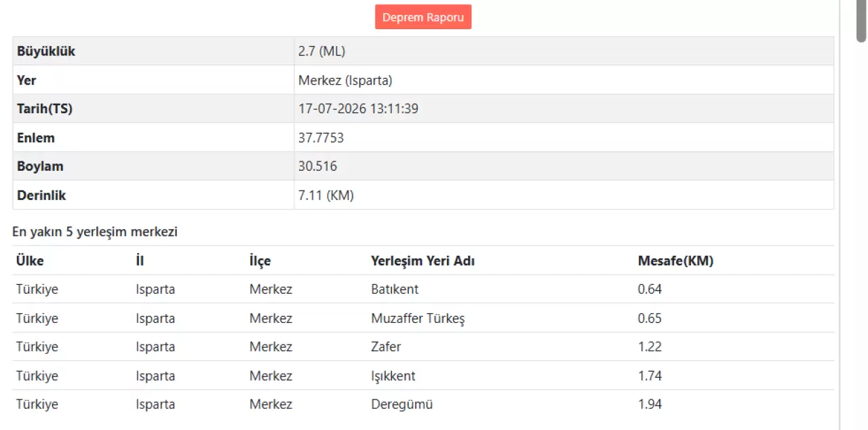The height and width of the screenshot is (430, 868).
Task: Select the Muzaffer Türkeş settlement entry
Action: [x=418, y=318]
